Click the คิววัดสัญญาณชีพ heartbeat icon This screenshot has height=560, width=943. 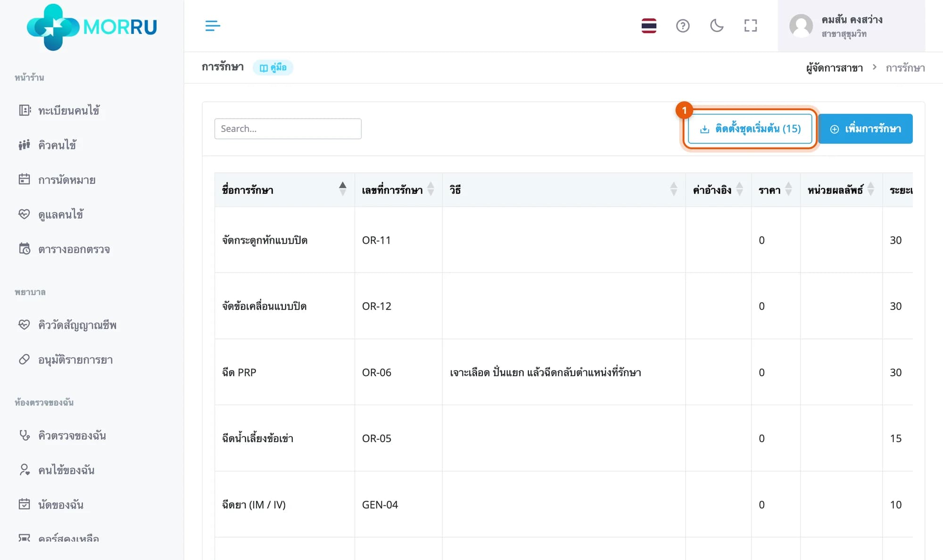point(25,325)
